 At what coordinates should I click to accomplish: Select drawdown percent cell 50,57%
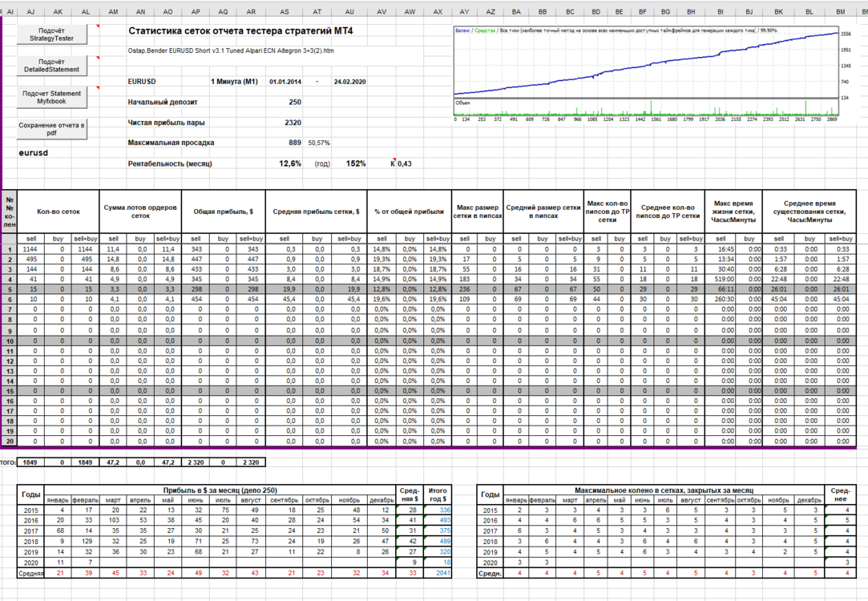[319, 143]
